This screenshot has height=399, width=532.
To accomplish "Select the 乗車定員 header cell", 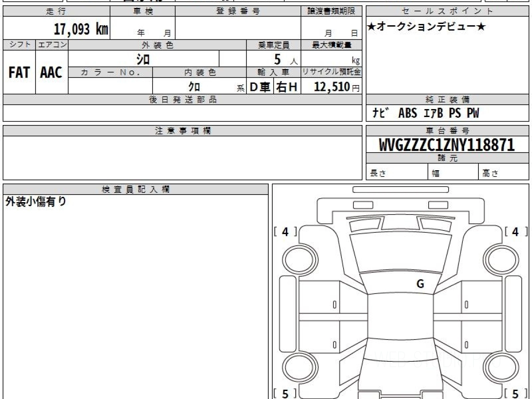I will (x=274, y=45).
